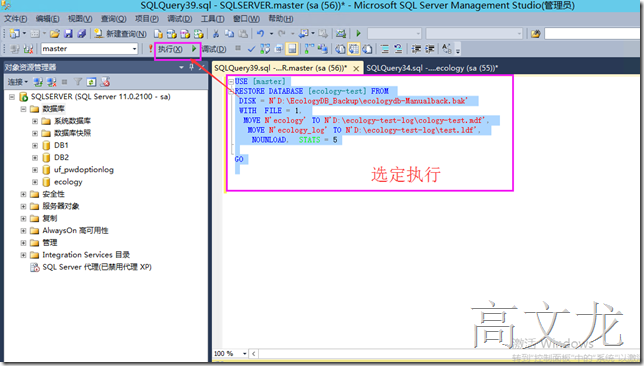Click the Object Explorer auto-hide pin icon
The image size is (644, 366).
tap(191, 67)
